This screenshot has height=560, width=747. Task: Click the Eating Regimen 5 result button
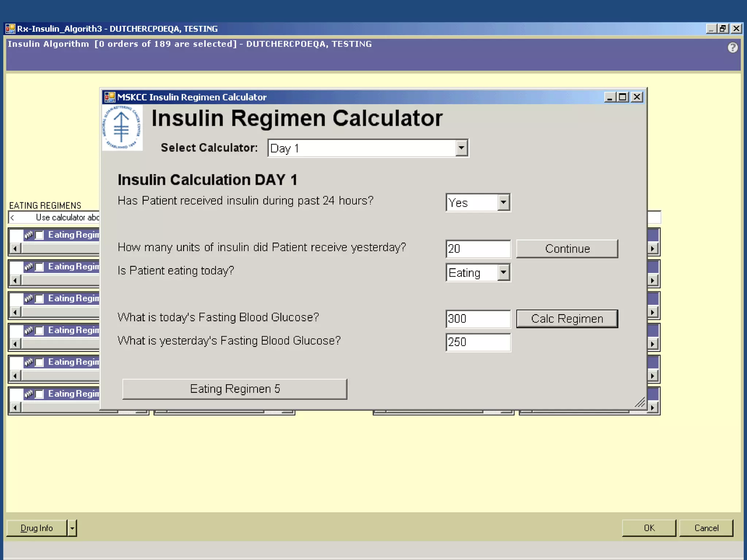(235, 389)
